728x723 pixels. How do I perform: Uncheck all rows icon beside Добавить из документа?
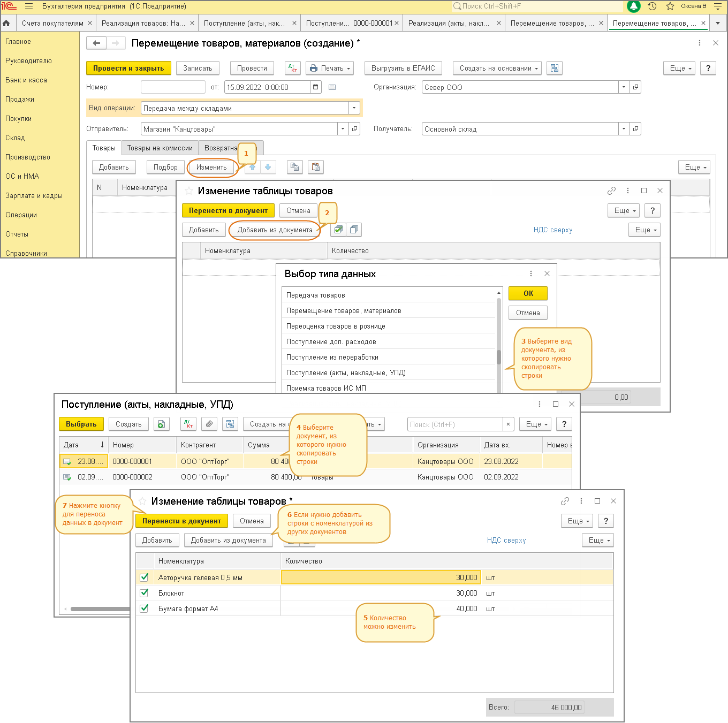354,230
